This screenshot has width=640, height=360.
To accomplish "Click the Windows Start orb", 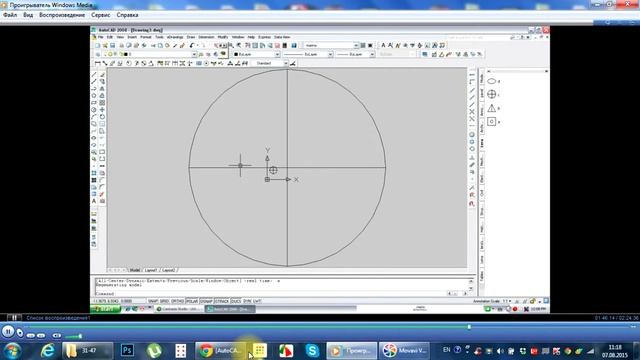I will pos(12,351).
